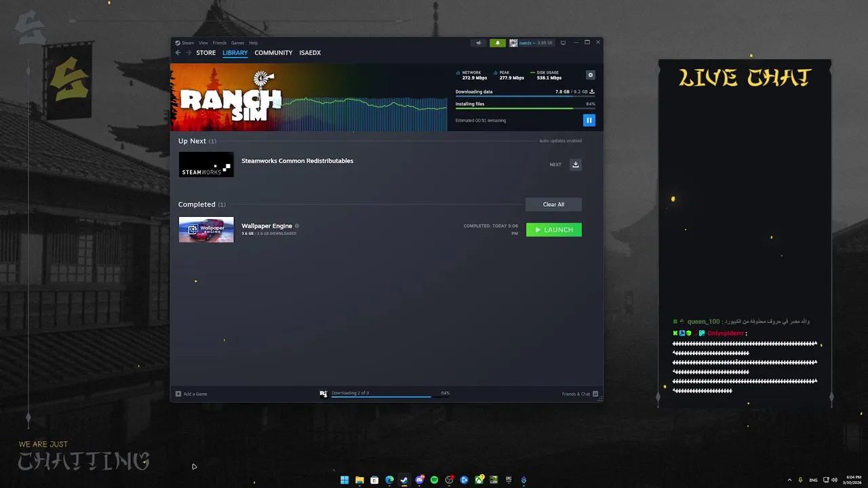Image resolution: width=868 pixels, height=488 pixels.
Task: Open the ISAEDX profile tab
Action: (x=310, y=53)
